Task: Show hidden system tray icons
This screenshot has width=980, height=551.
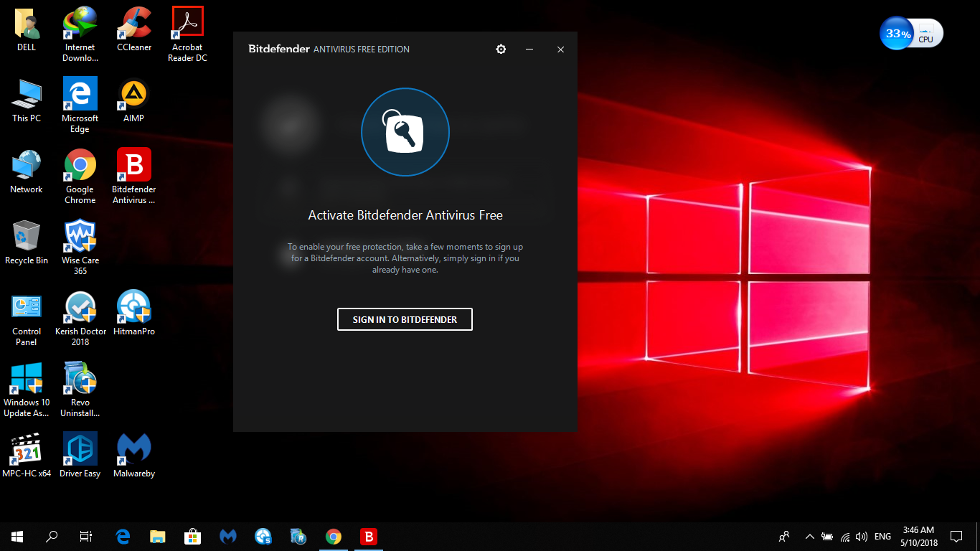Action: (x=810, y=536)
